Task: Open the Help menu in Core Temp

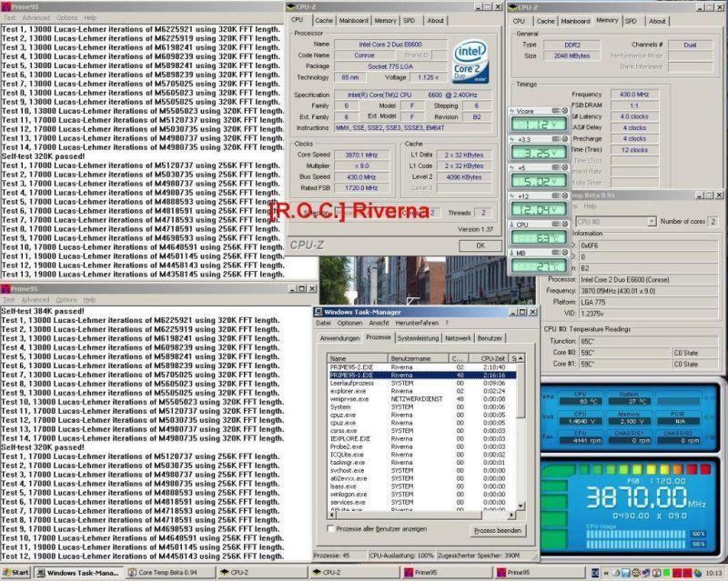Action: [590, 206]
